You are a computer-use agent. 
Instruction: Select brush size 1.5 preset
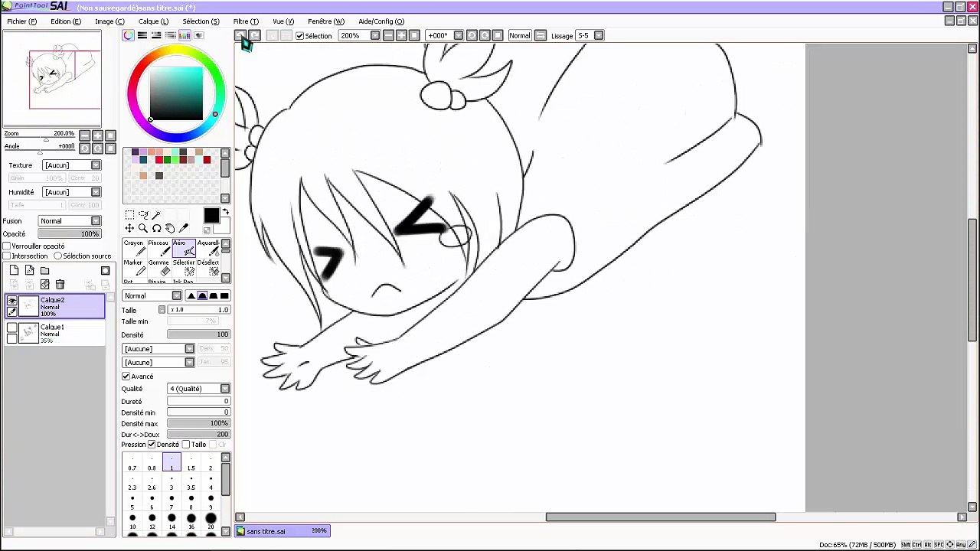[191, 464]
